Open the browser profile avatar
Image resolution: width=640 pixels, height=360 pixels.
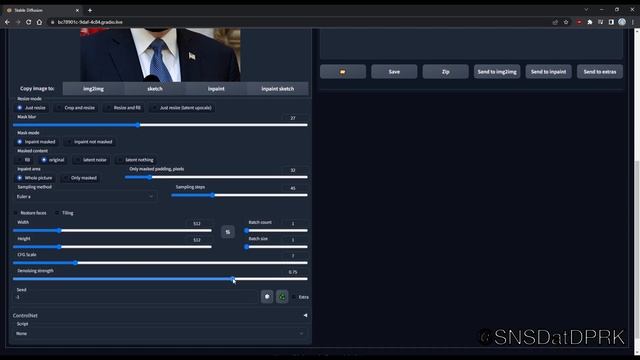click(x=622, y=22)
